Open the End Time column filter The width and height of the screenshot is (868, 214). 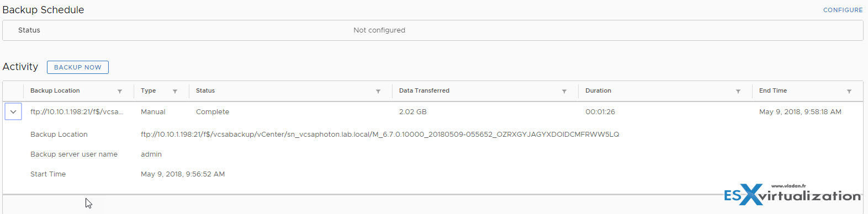coord(849,92)
